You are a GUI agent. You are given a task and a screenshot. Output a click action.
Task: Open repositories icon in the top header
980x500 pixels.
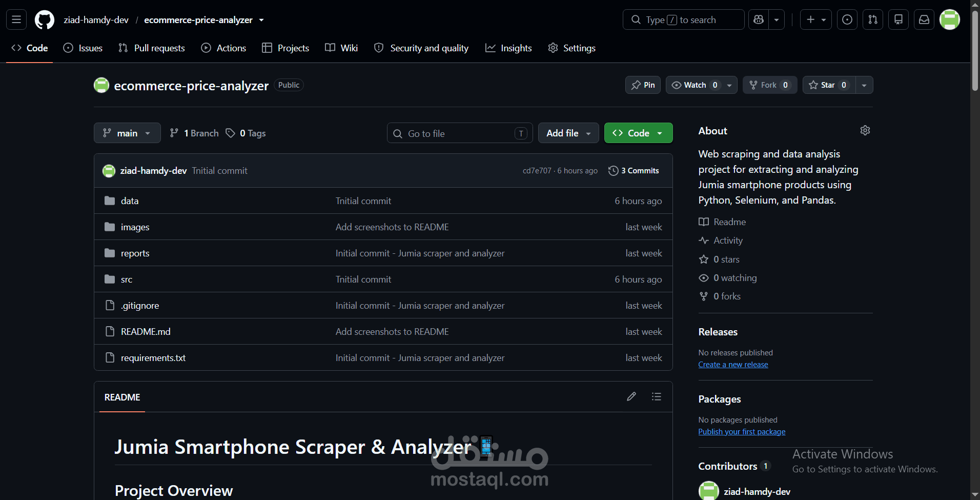tap(899, 19)
